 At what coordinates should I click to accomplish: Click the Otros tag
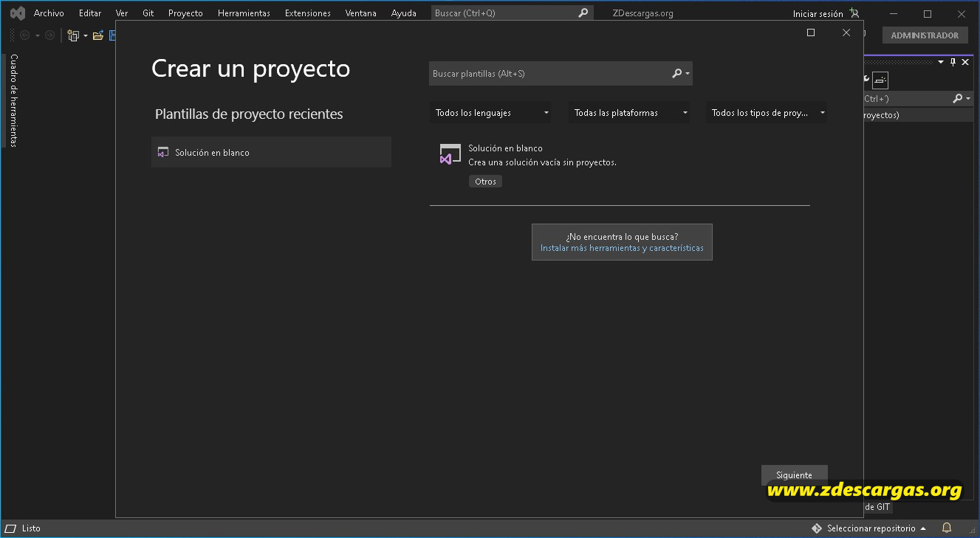(485, 182)
